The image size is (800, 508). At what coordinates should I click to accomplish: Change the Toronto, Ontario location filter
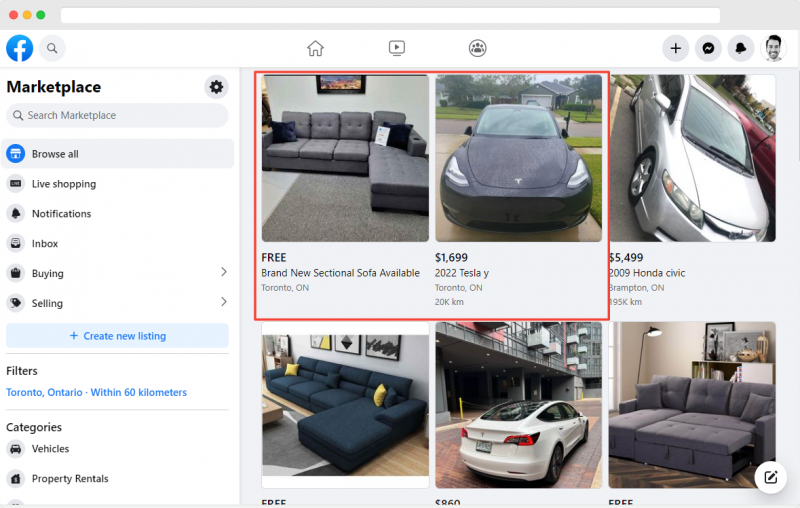coord(96,392)
